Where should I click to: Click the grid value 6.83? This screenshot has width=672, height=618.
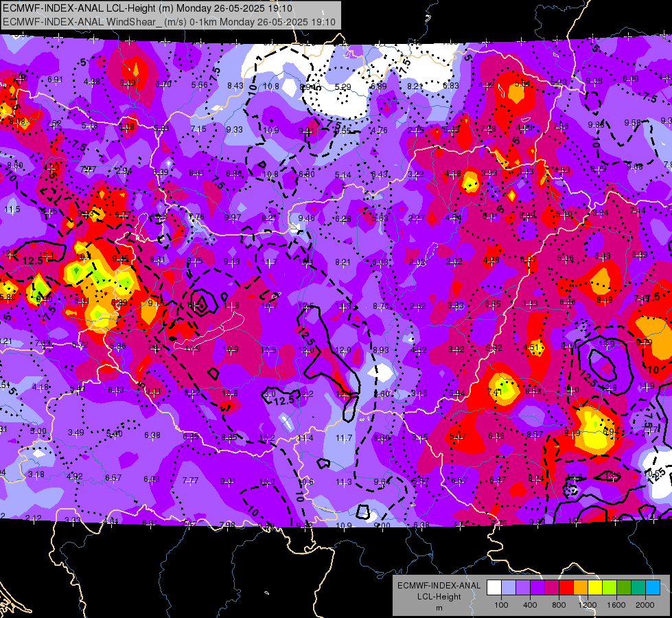(x=451, y=86)
